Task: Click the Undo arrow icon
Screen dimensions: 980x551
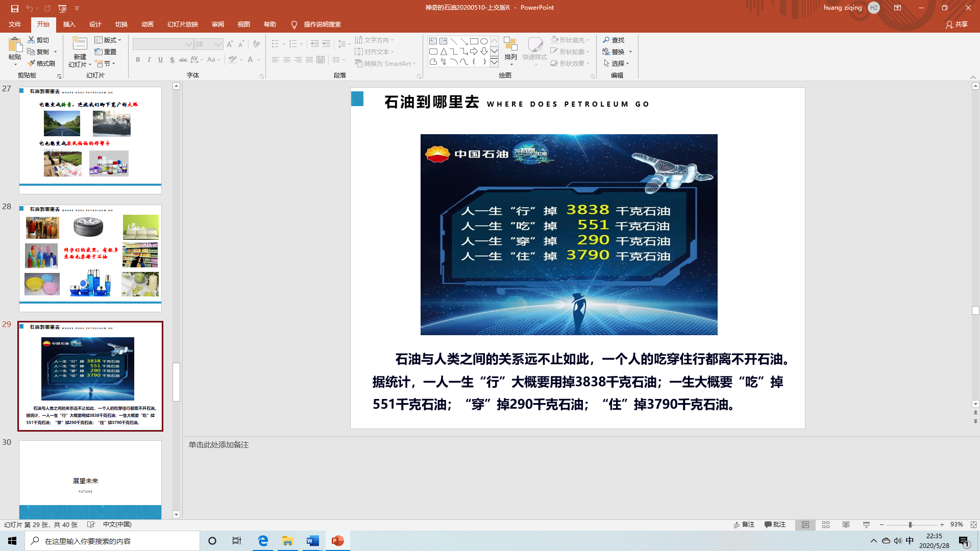Action: (x=29, y=8)
